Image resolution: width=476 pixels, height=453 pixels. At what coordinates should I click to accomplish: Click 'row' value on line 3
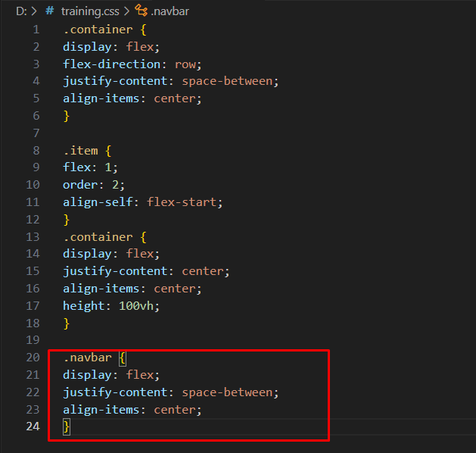point(185,64)
